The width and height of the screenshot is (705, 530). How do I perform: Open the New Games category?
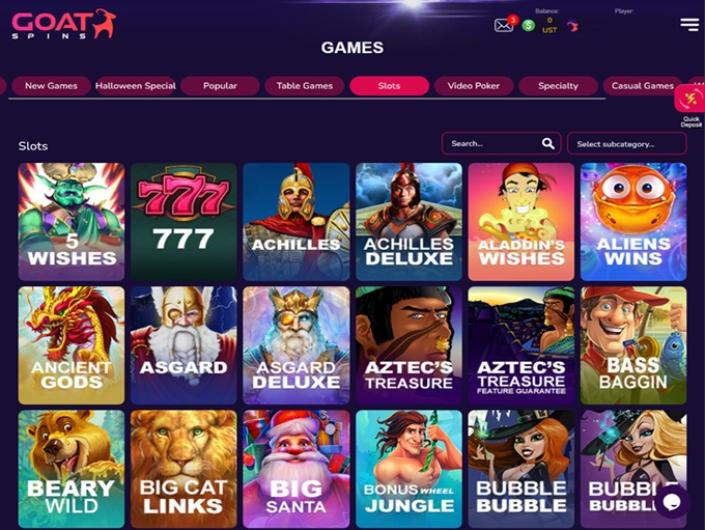pyautogui.click(x=51, y=86)
